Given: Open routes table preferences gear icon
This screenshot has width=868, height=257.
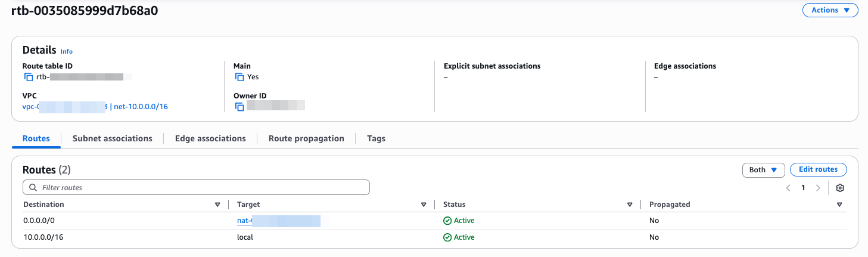Looking at the screenshot, I should tap(840, 188).
